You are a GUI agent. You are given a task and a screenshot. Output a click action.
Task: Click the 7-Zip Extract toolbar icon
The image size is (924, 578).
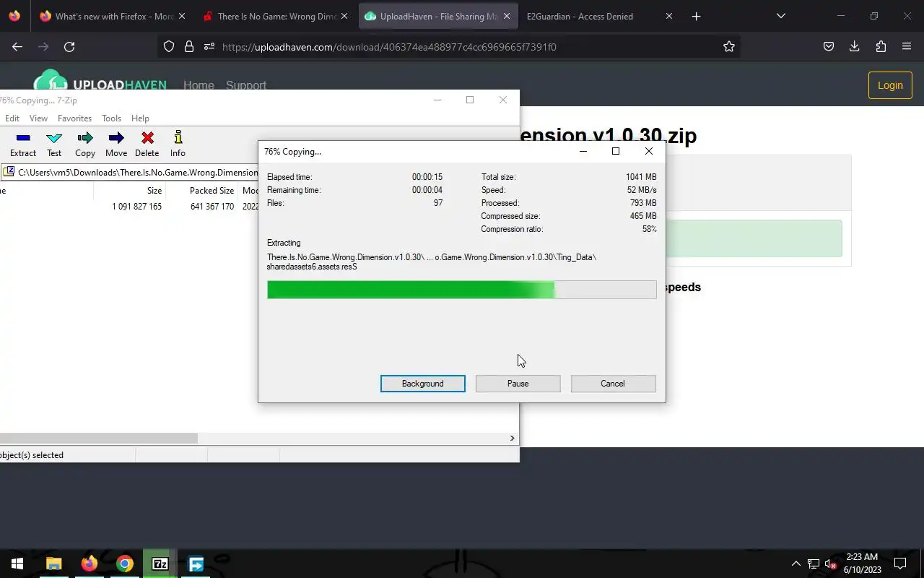click(23, 144)
